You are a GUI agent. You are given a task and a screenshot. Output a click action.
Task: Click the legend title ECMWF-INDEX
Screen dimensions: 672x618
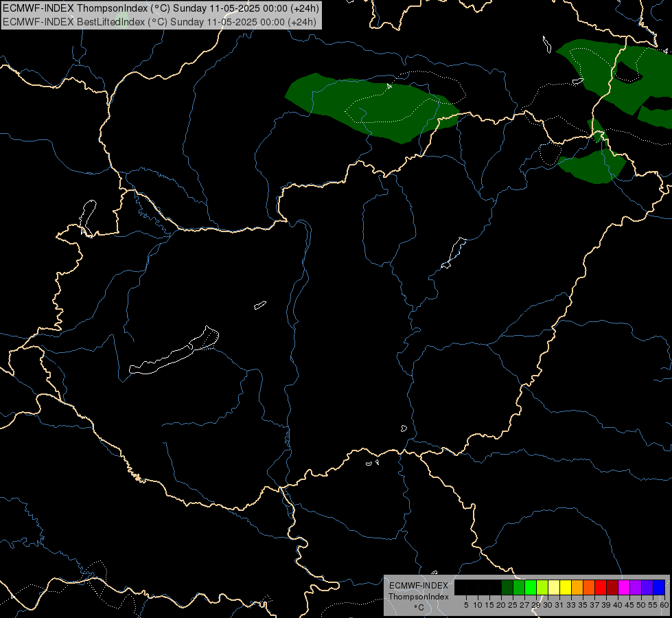pos(418,586)
